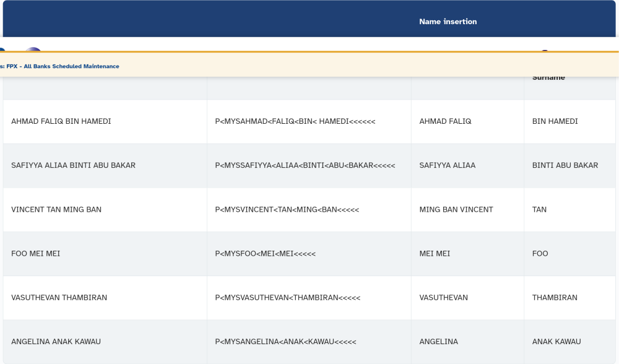Screen dimensions: 619x364
Task: Click the THAMBIRAN surname cell
Action: 555,297
